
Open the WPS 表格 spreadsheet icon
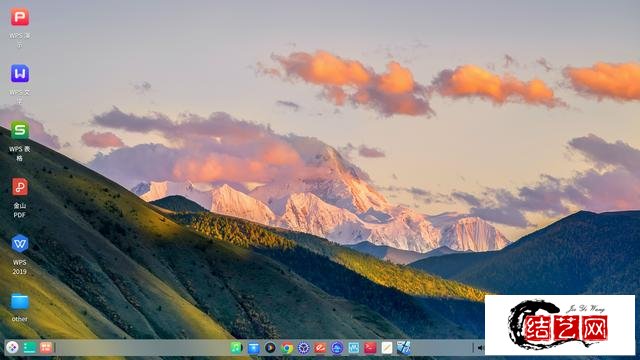tap(20, 131)
